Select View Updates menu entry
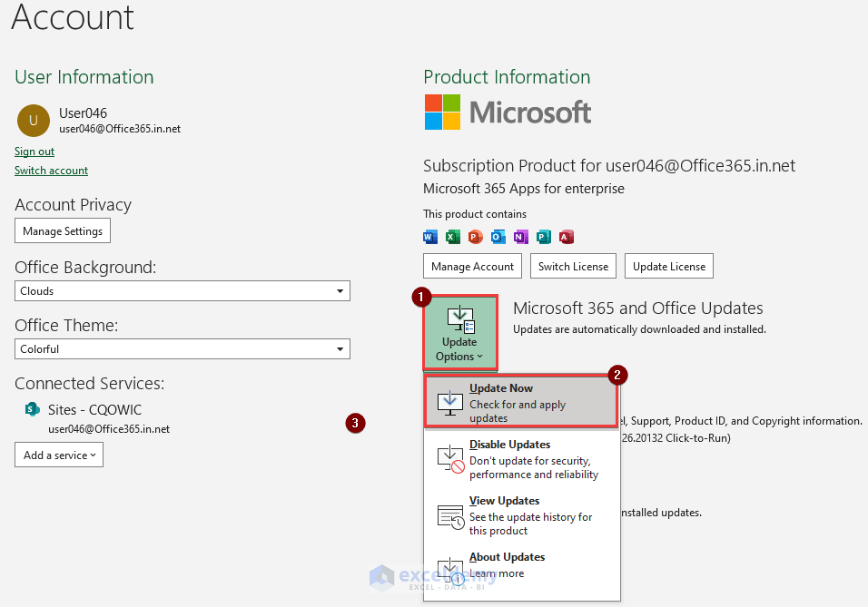 521,515
